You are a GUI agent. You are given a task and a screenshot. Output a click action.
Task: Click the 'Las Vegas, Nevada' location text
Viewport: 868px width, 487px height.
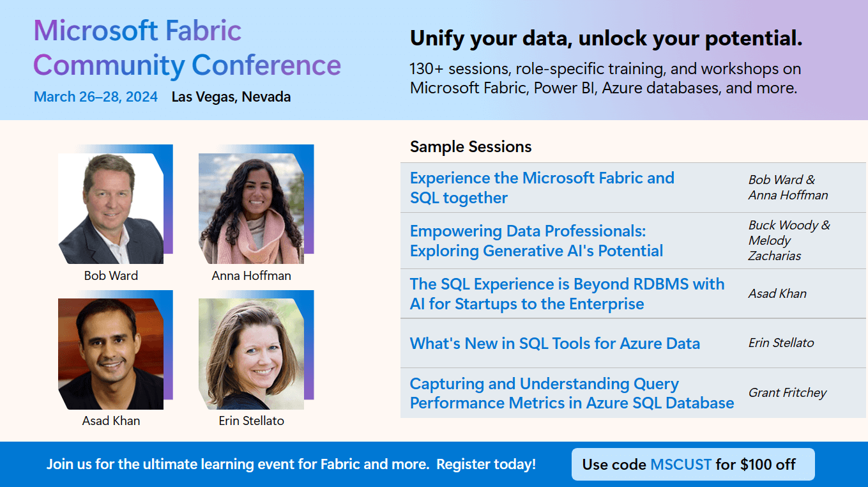(231, 97)
